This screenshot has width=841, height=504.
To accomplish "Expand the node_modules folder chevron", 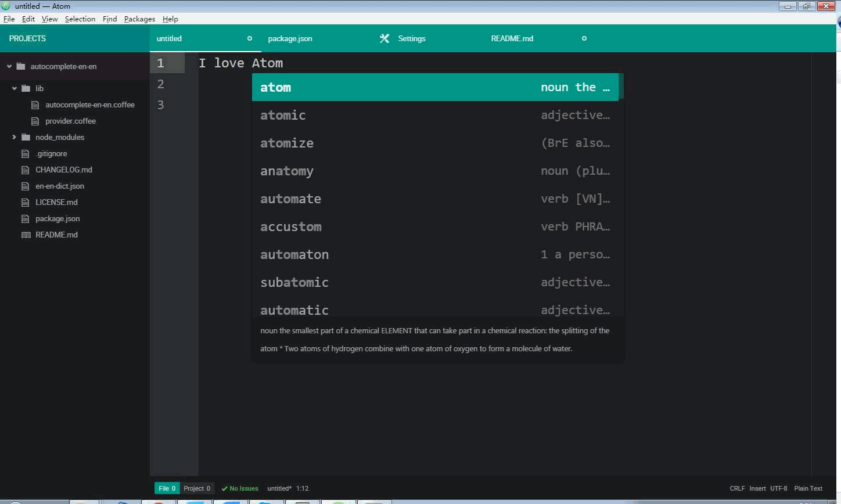I will (15, 137).
